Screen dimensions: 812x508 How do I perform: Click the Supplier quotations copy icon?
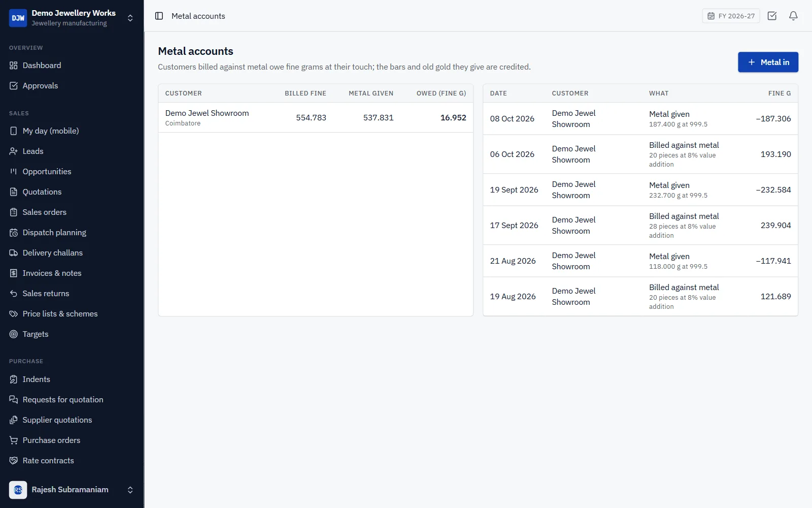[x=14, y=420]
